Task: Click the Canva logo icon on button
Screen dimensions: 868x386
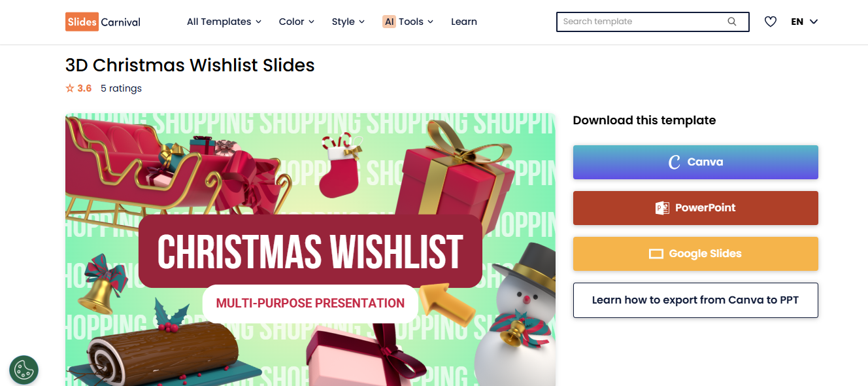Action: pos(675,162)
